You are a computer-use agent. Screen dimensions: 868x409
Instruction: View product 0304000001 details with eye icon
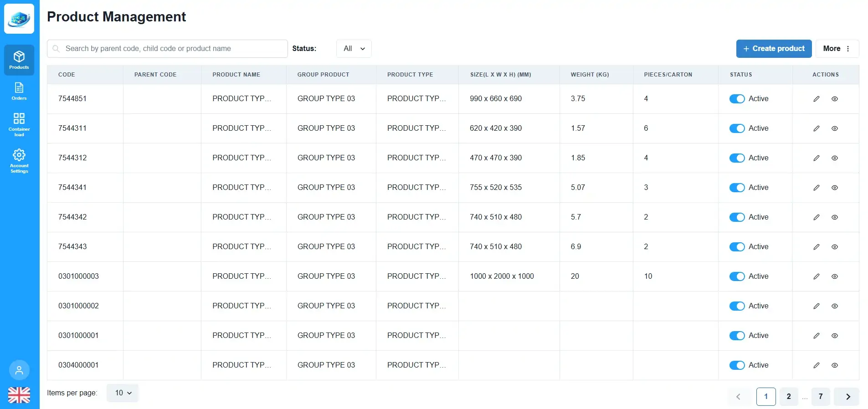[x=835, y=365]
